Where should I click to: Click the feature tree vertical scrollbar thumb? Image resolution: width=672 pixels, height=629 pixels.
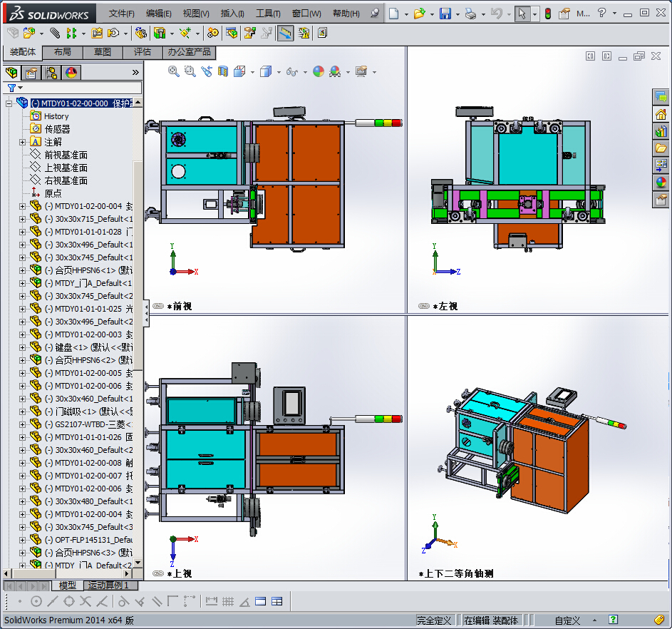pos(138,266)
